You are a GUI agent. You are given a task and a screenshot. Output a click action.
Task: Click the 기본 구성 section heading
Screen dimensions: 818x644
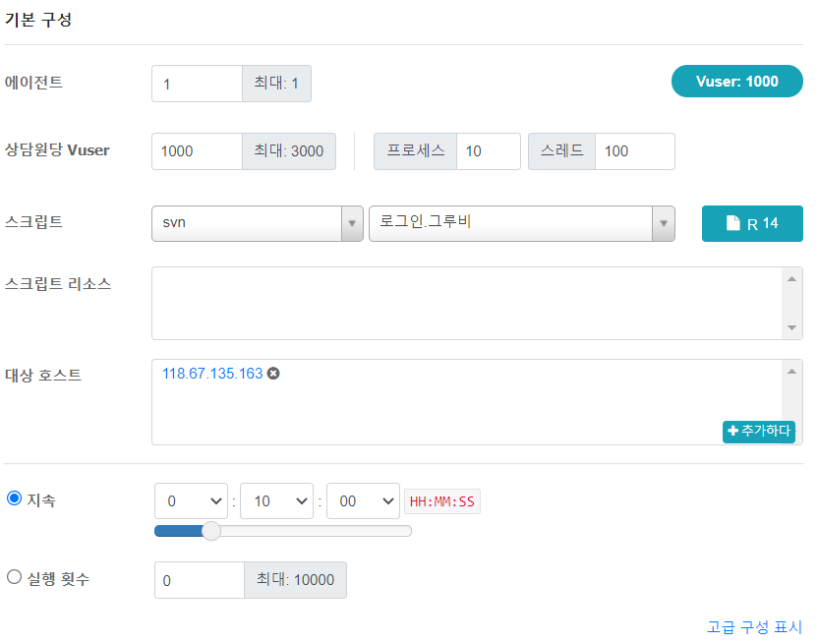tap(38, 20)
